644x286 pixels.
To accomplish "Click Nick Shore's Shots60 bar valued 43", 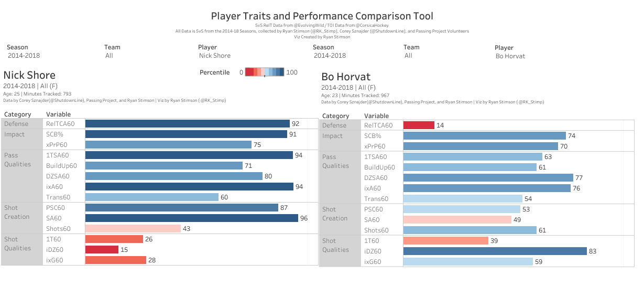I will 133,229.
